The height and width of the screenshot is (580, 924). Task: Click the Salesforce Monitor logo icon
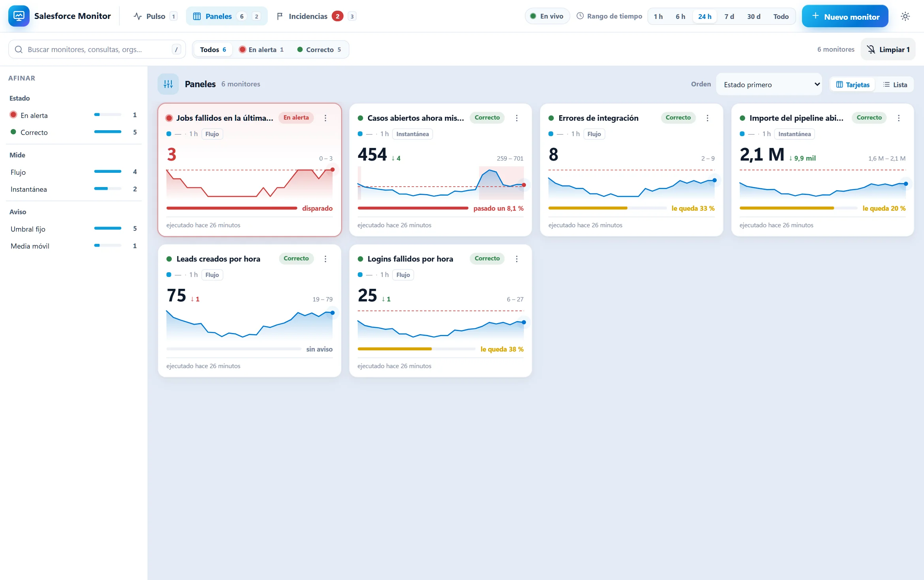click(19, 16)
